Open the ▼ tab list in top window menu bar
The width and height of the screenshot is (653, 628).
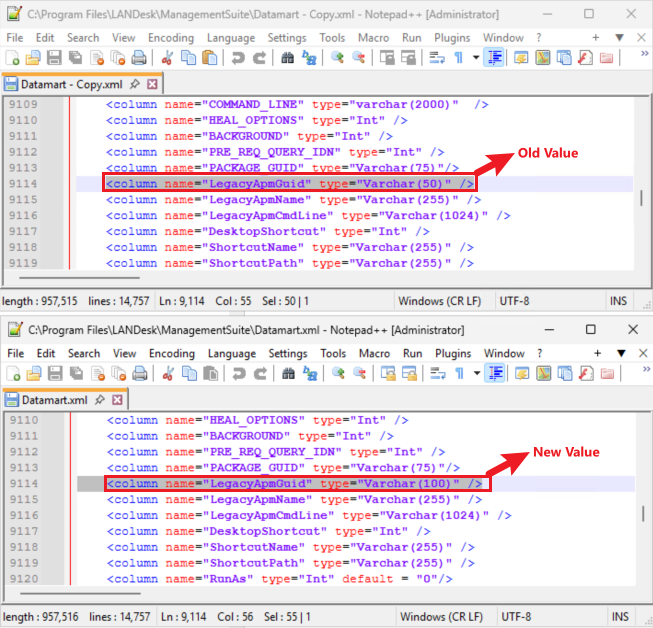(x=619, y=37)
